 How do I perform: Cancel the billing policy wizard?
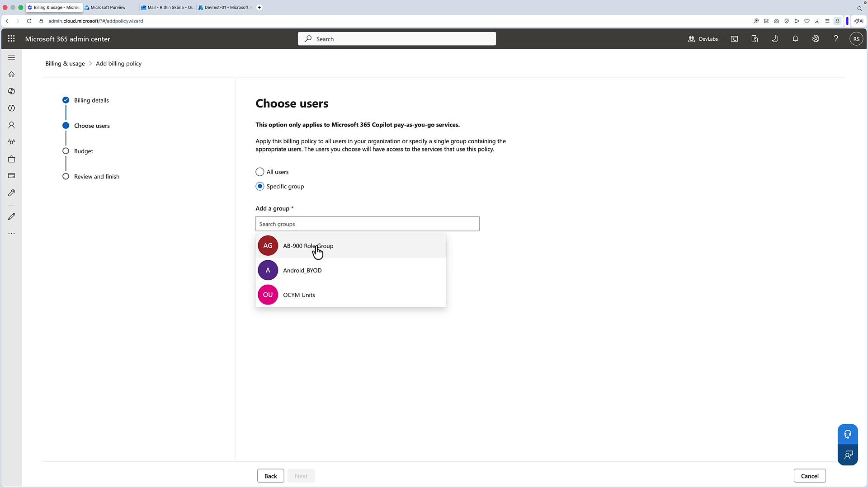[810, 476]
